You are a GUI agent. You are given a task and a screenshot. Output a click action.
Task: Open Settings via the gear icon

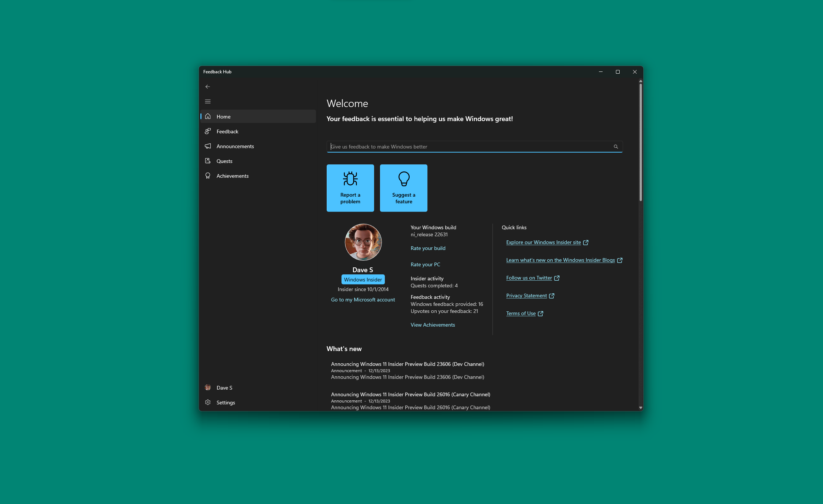(208, 403)
